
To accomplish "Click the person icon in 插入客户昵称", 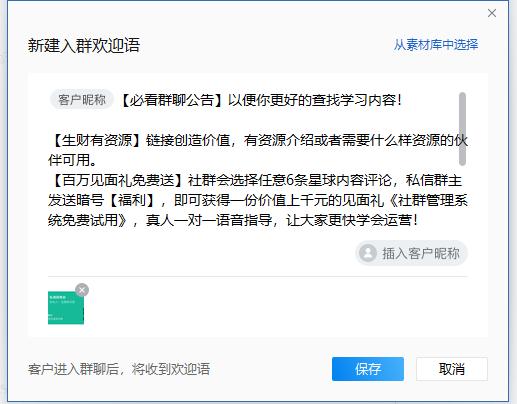I will tap(368, 253).
